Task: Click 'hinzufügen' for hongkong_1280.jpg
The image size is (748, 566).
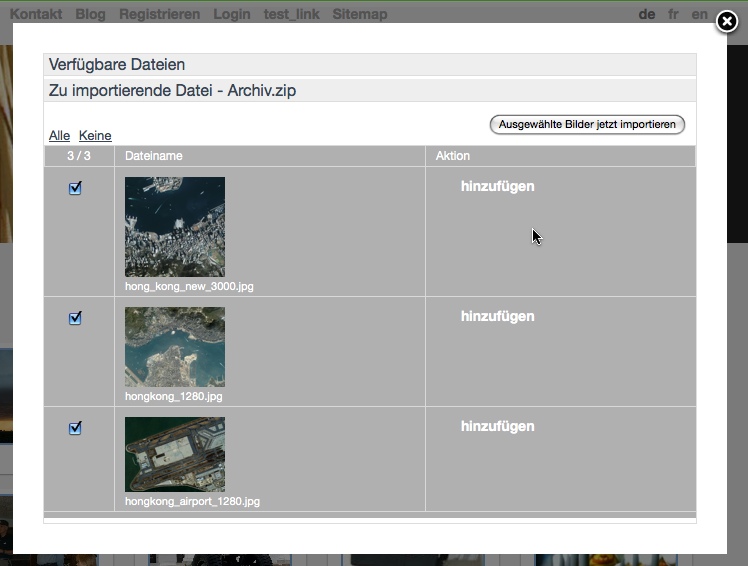Action: point(497,316)
